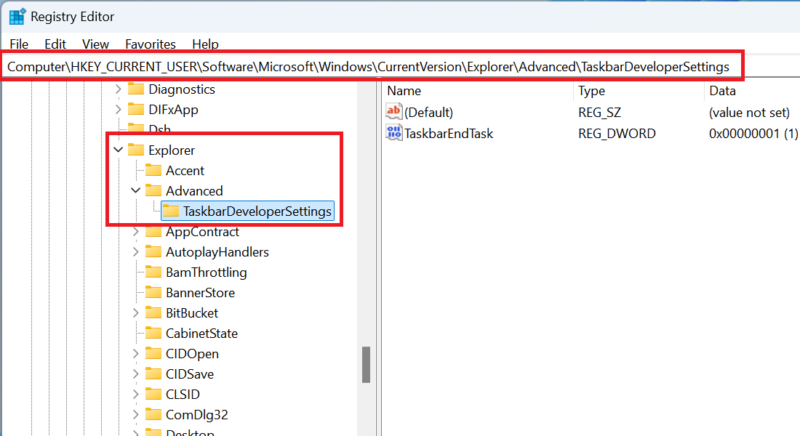The width and height of the screenshot is (800, 436).
Task: Select the CIDOpen key label
Action: (192, 354)
